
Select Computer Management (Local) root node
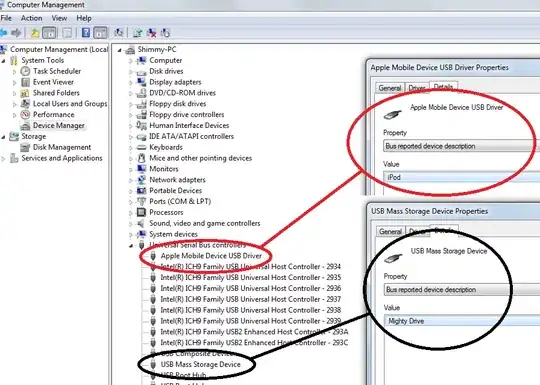(59, 50)
